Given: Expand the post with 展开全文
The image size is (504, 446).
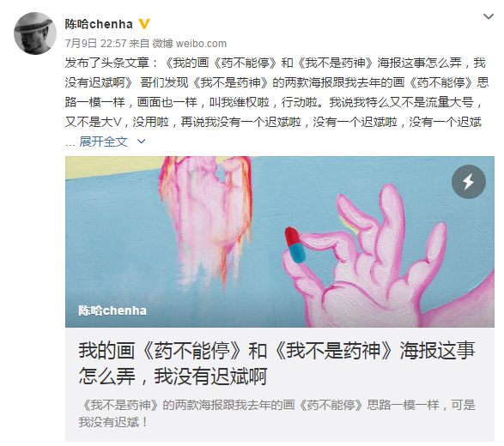Looking at the screenshot, I should coord(104,142).
